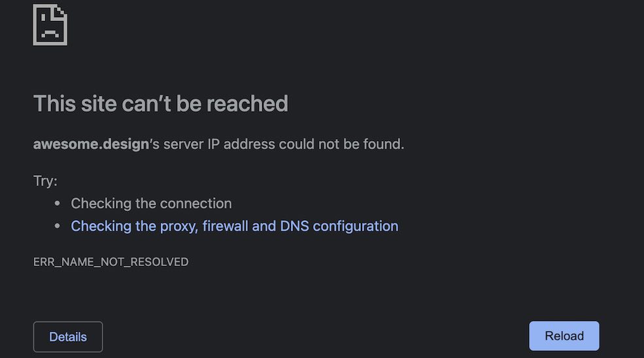Screen dimensions: 644x358
Task: Click the 'This site can't be reached' heading
Action: (161, 103)
